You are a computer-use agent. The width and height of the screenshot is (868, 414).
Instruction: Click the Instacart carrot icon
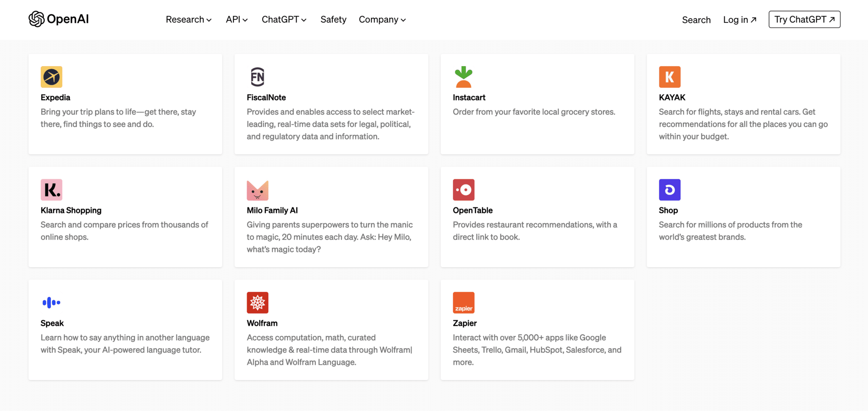tap(463, 77)
